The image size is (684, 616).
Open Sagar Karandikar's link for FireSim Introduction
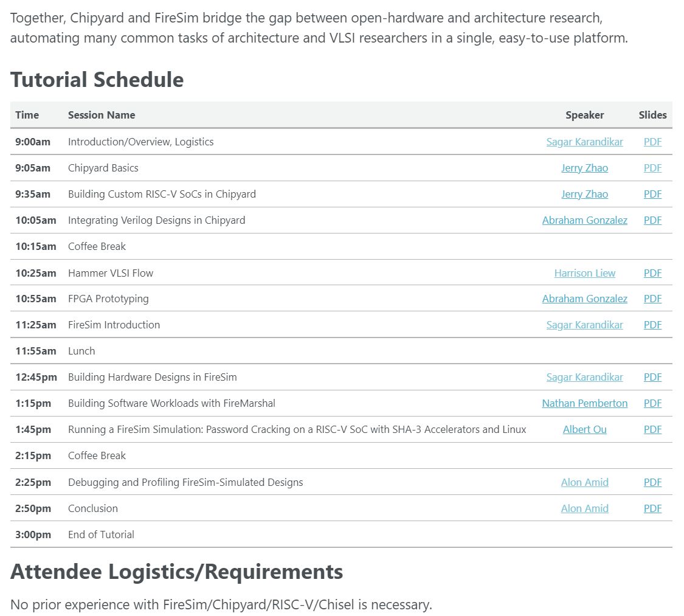(x=584, y=325)
